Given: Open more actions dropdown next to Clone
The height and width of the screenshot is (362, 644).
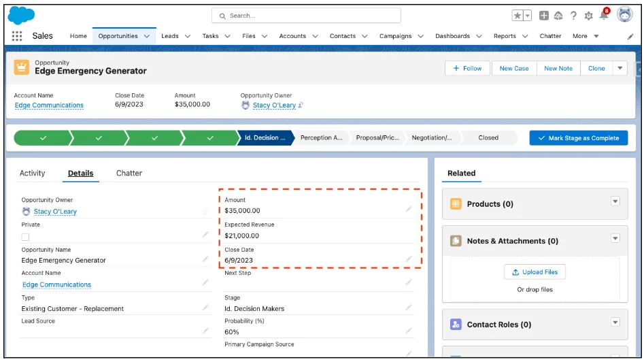Looking at the screenshot, I should click(620, 68).
